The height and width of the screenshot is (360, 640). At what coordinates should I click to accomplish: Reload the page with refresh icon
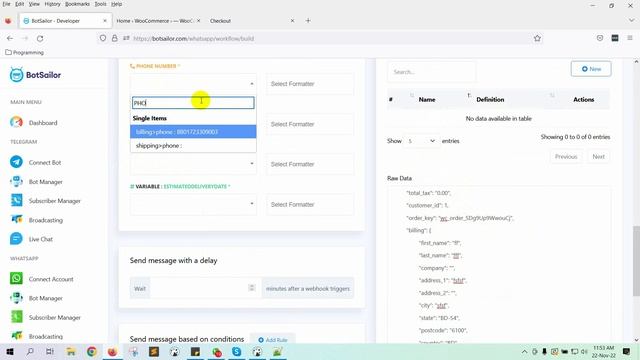(40, 38)
